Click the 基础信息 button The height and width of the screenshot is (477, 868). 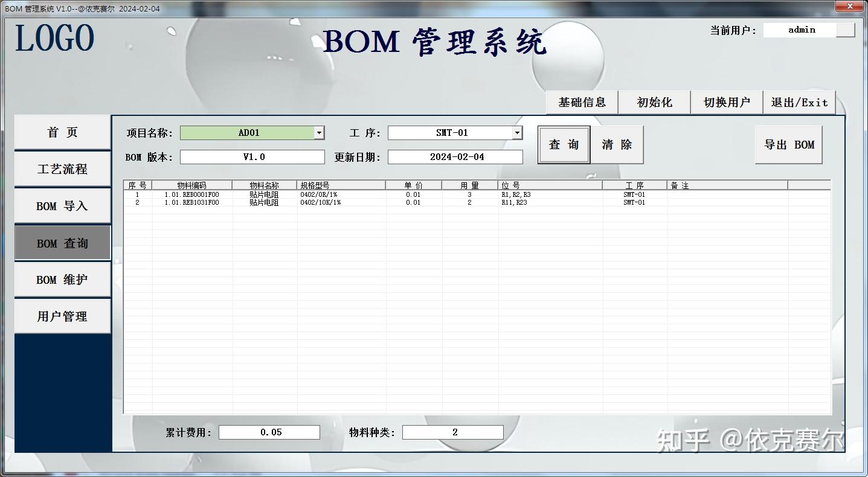581,101
